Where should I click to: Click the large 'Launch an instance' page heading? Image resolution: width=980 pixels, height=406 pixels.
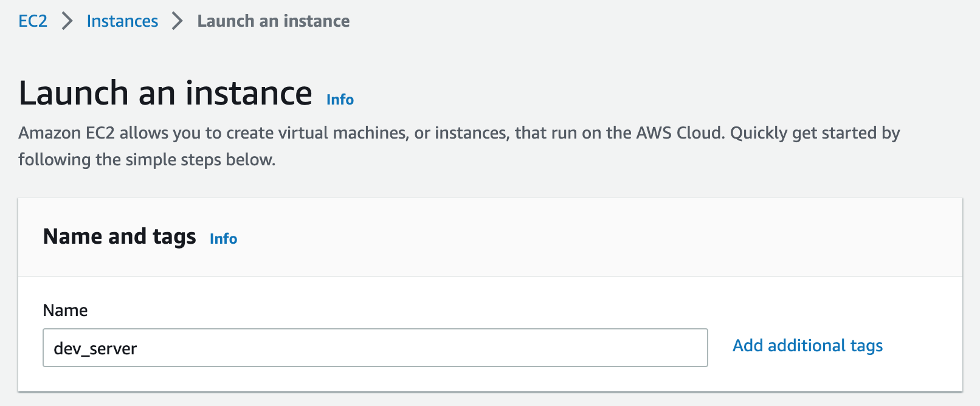165,94
